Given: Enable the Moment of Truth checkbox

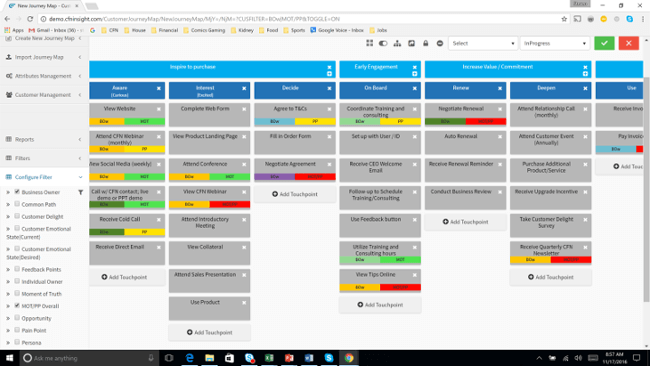Looking at the screenshot, I should pos(17,293).
